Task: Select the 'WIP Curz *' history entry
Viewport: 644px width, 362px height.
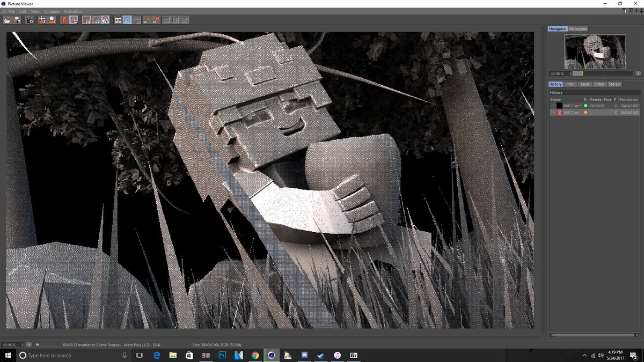Action: pyautogui.click(x=594, y=106)
